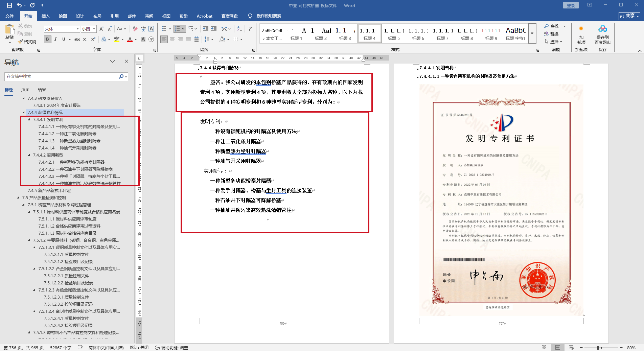This screenshot has width=644, height=351.
Task: Open the phonetic guide (拼音) tool
Action: (143, 29)
